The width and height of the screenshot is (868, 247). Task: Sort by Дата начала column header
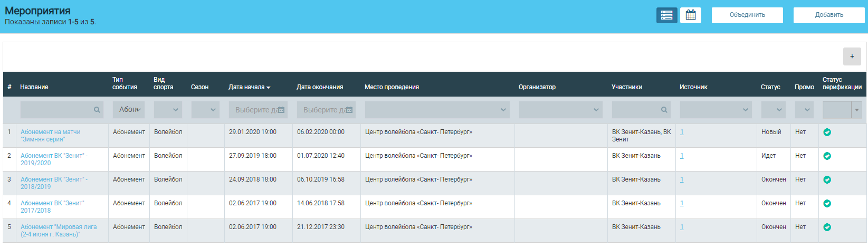249,87
